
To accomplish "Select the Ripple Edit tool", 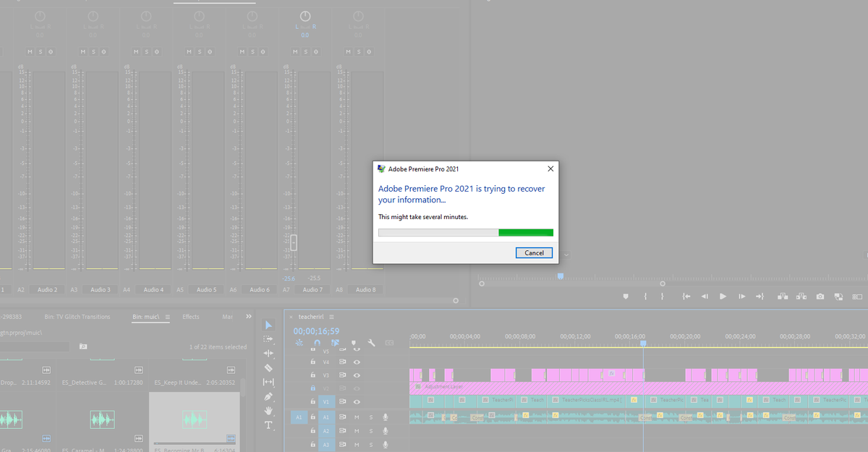I will (268, 353).
